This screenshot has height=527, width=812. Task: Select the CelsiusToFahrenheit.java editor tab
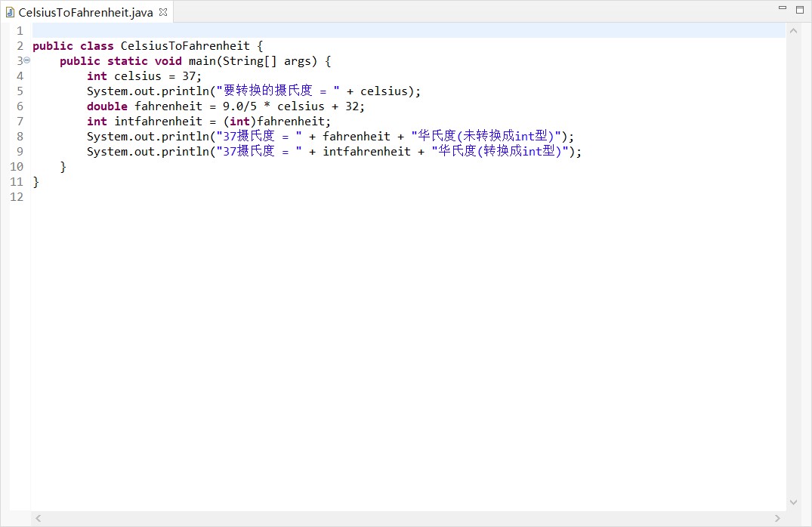tap(85, 12)
